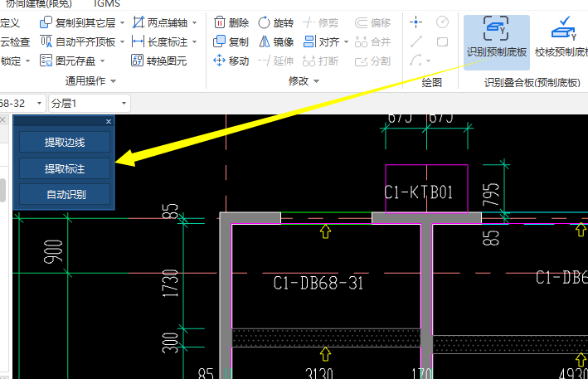Expand the 复制到其它层 dropdown arrow

122,22
